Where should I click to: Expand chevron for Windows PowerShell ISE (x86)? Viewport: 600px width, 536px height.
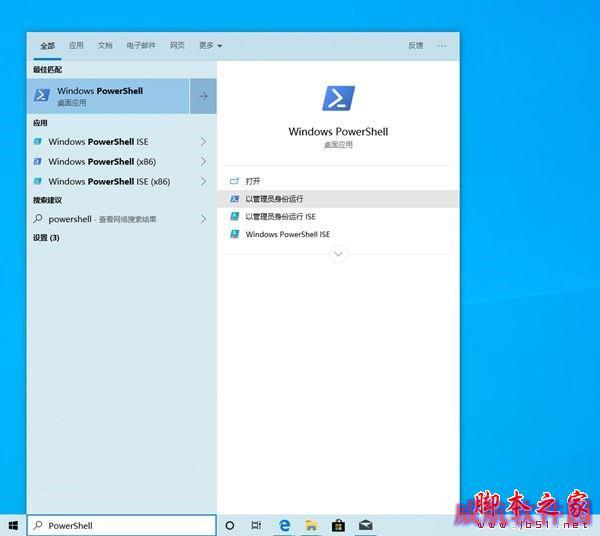tap(203, 181)
